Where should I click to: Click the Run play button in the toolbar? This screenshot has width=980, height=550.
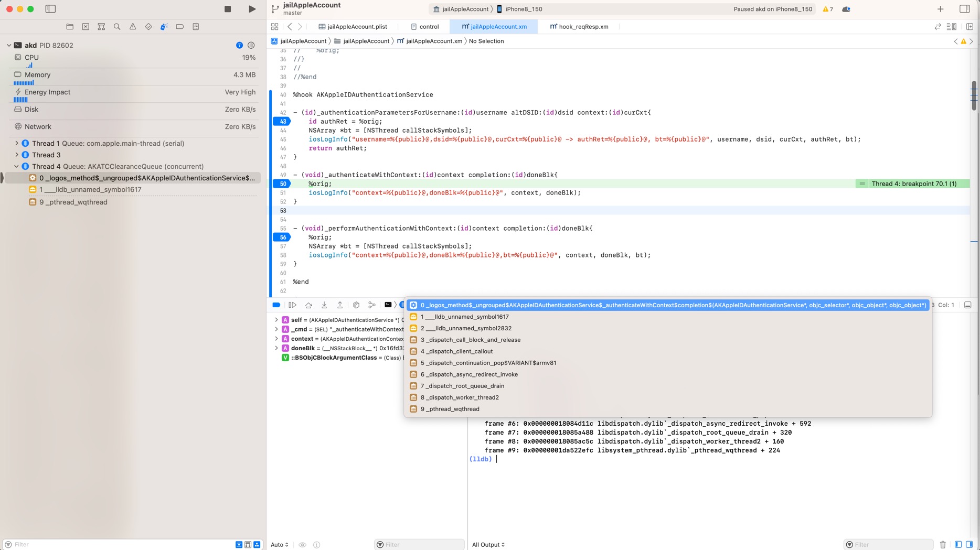point(252,9)
